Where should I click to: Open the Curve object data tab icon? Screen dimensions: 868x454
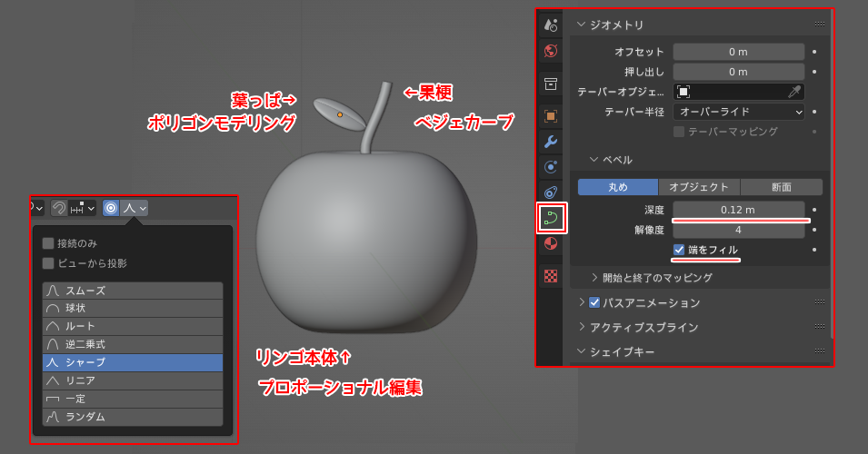551,218
